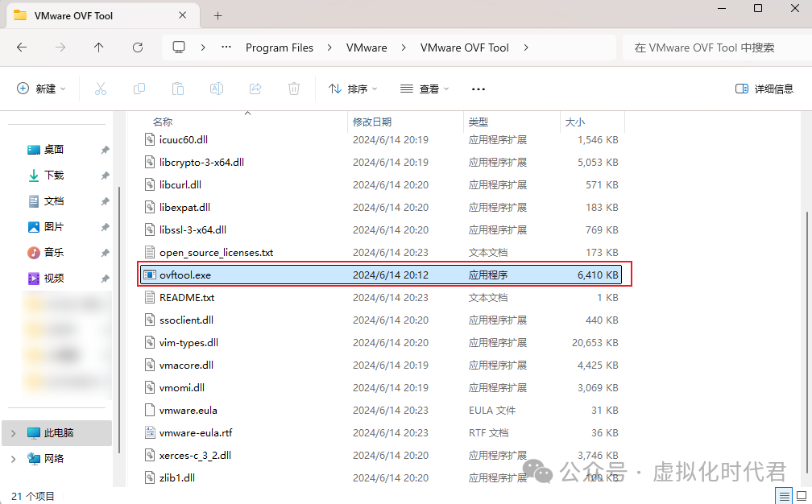The height and width of the screenshot is (504, 812).
Task: Sort by 类型 column header
Action: click(x=478, y=122)
